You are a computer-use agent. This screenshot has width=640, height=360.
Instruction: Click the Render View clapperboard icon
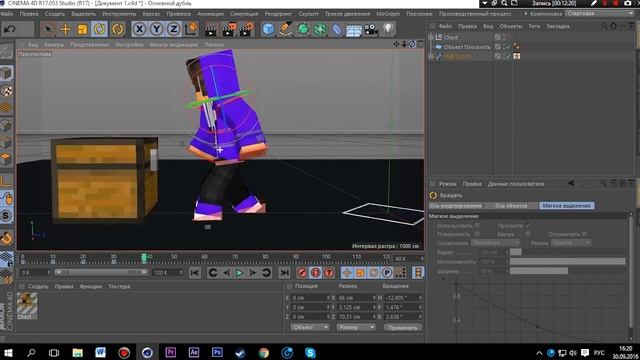211,29
